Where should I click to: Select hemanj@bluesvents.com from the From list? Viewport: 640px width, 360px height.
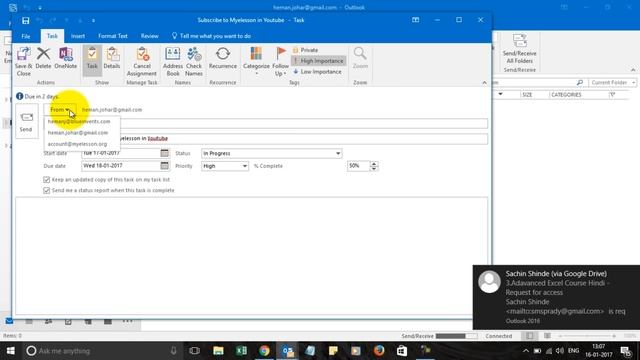[79, 122]
